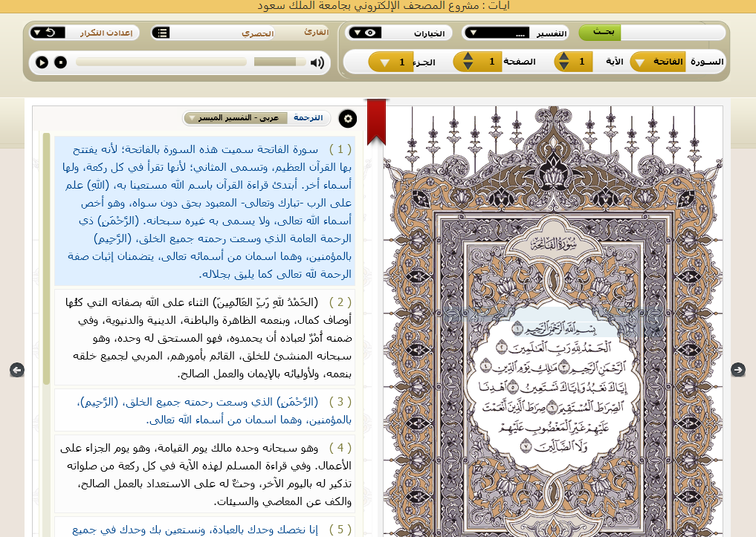This screenshot has height=537, width=756.
Task: Toggle the الخيارات eye options dropdown
Action: click(365, 33)
